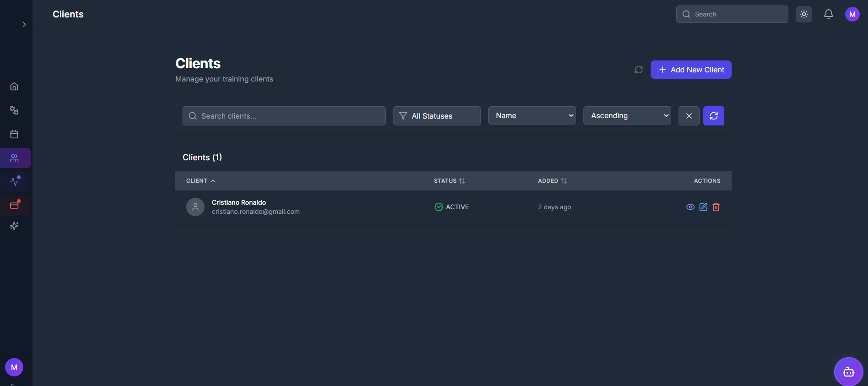This screenshot has height=386, width=868.
Task: Open the activity pulse icon in sidebar
Action: (x=15, y=182)
